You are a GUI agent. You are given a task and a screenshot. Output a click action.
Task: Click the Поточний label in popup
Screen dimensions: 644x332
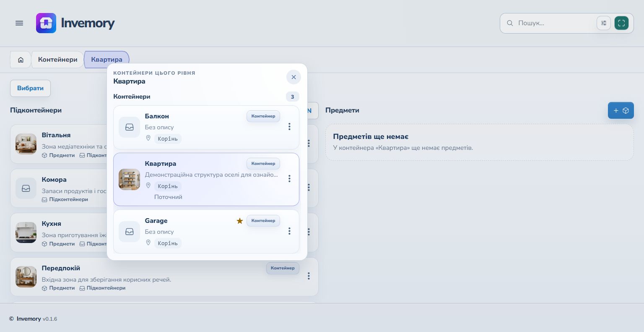tap(168, 197)
